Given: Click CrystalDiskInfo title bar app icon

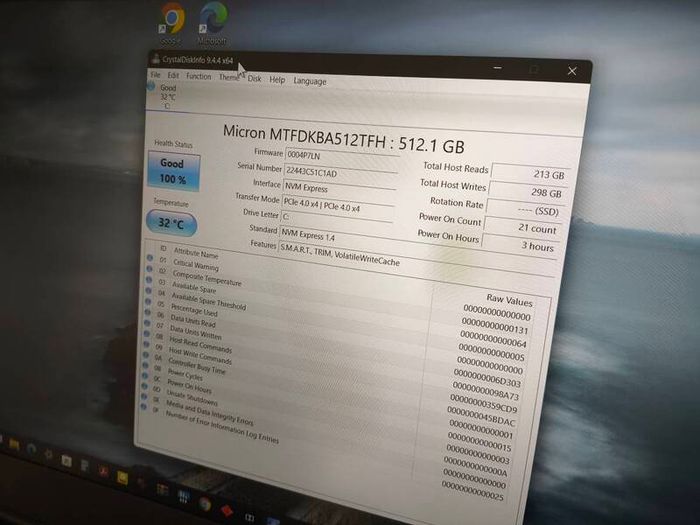Looking at the screenshot, I should point(155,58).
